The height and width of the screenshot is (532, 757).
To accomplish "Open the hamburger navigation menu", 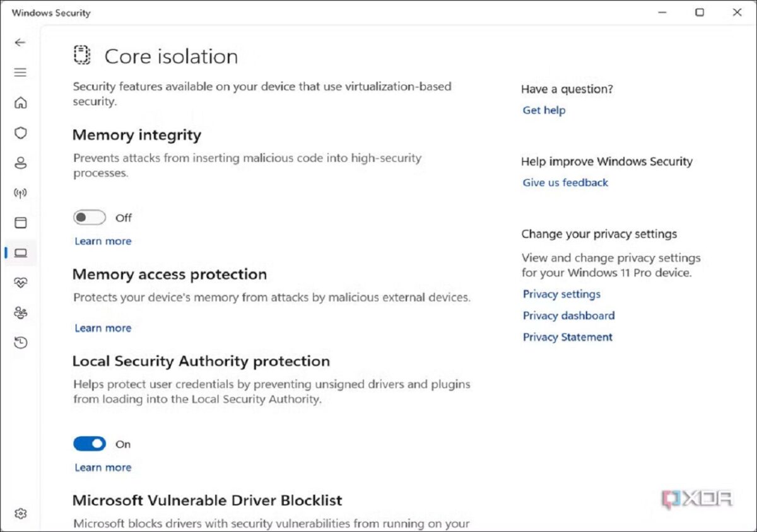I will click(x=20, y=72).
